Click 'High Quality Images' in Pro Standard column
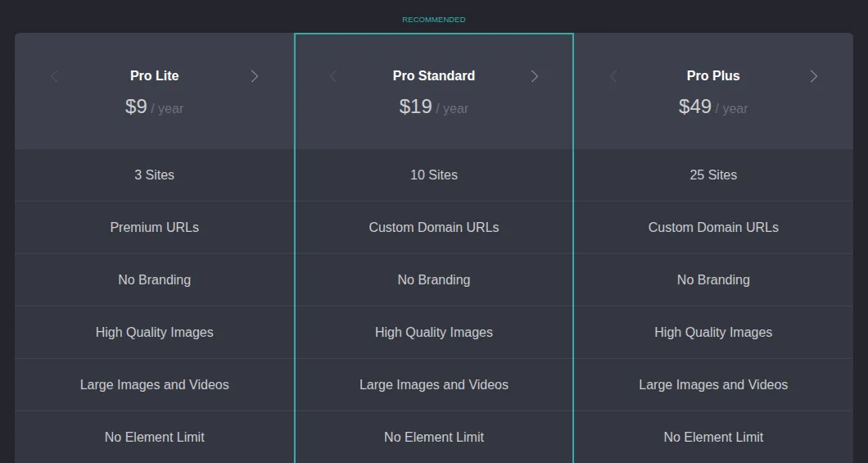The height and width of the screenshot is (463, 868). (434, 333)
